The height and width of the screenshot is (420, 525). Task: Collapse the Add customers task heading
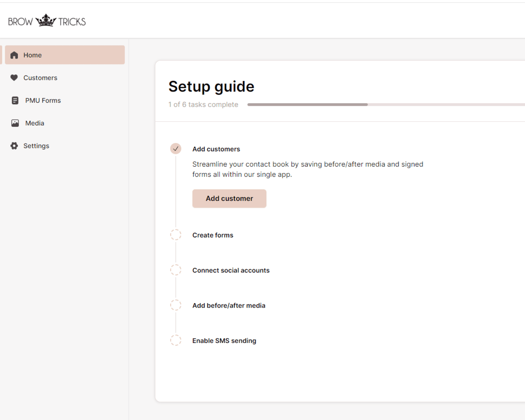(216, 149)
